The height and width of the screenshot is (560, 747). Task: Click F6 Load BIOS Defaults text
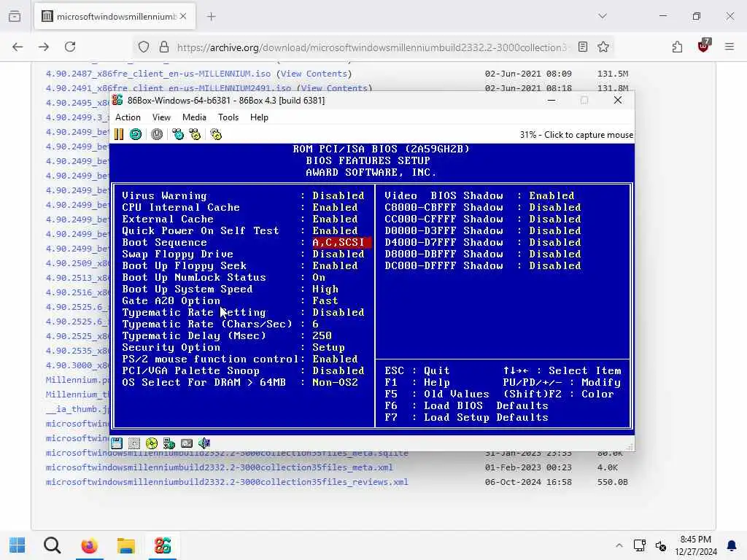[466, 405]
